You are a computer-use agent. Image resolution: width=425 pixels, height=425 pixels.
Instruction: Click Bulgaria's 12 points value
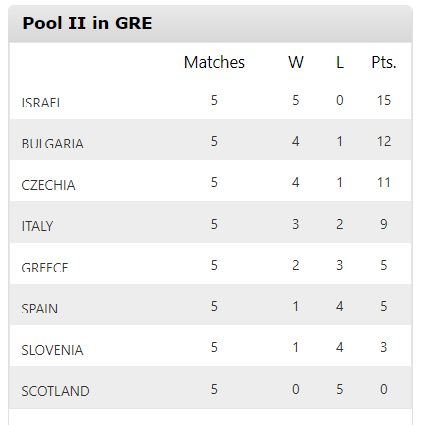[384, 141]
